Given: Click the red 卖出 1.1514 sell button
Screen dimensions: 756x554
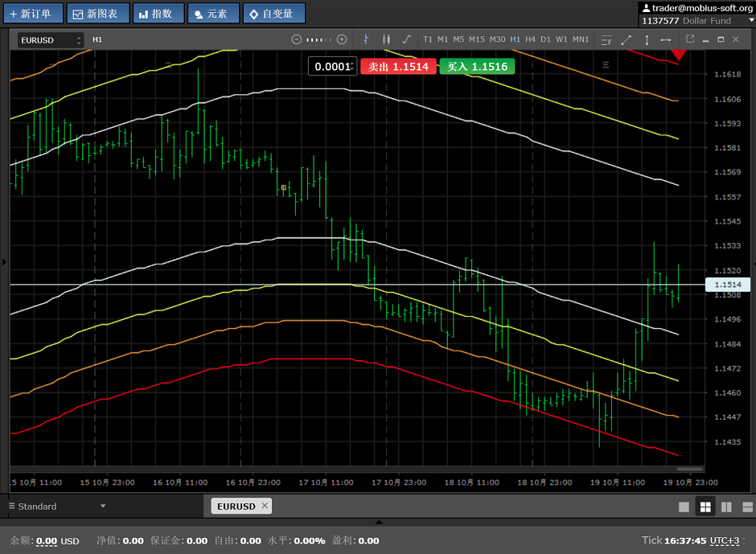Looking at the screenshot, I should 398,67.
